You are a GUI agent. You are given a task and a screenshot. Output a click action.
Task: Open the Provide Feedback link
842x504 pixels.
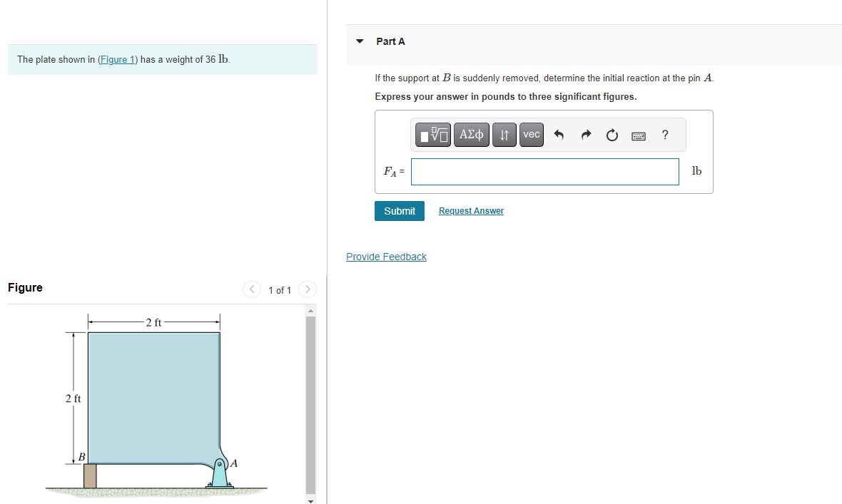(386, 257)
